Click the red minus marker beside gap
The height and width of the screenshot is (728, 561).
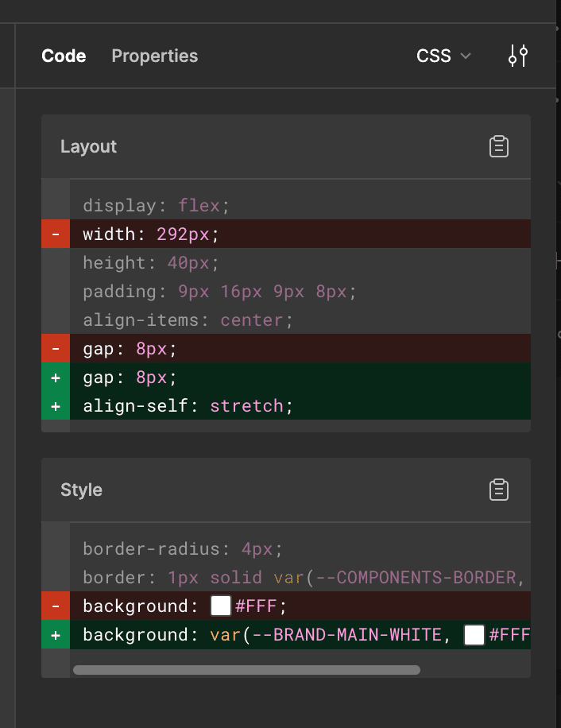pos(56,349)
